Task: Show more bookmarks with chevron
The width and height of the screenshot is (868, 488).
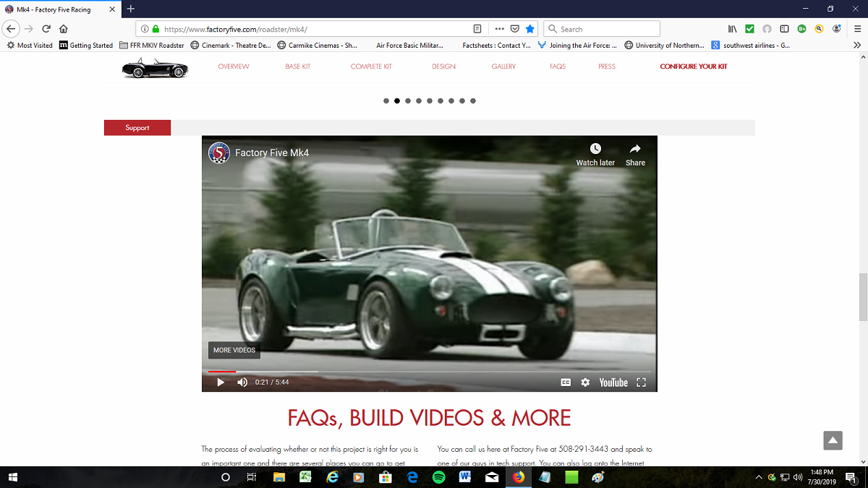Action: pyautogui.click(x=857, y=45)
